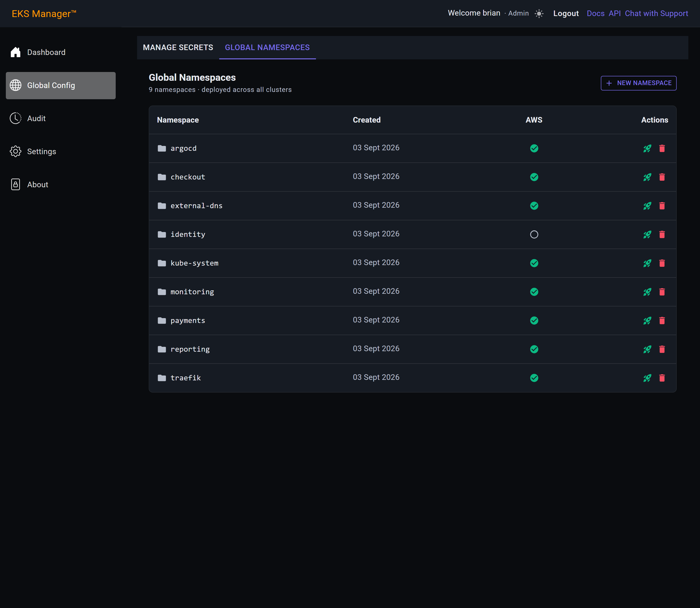Viewport: 700px width, 608px height.
Task: Click the rocket icon for identity
Action: pos(647,234)
